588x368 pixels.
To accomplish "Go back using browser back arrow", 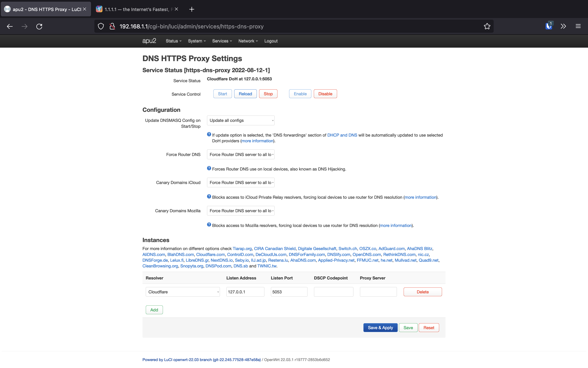I will [x=10, y=26].
